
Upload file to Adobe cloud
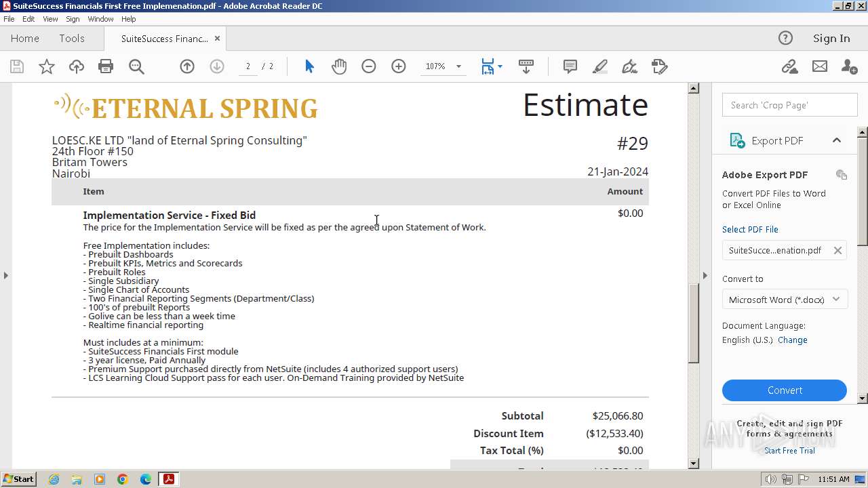[x=77, y=66]
